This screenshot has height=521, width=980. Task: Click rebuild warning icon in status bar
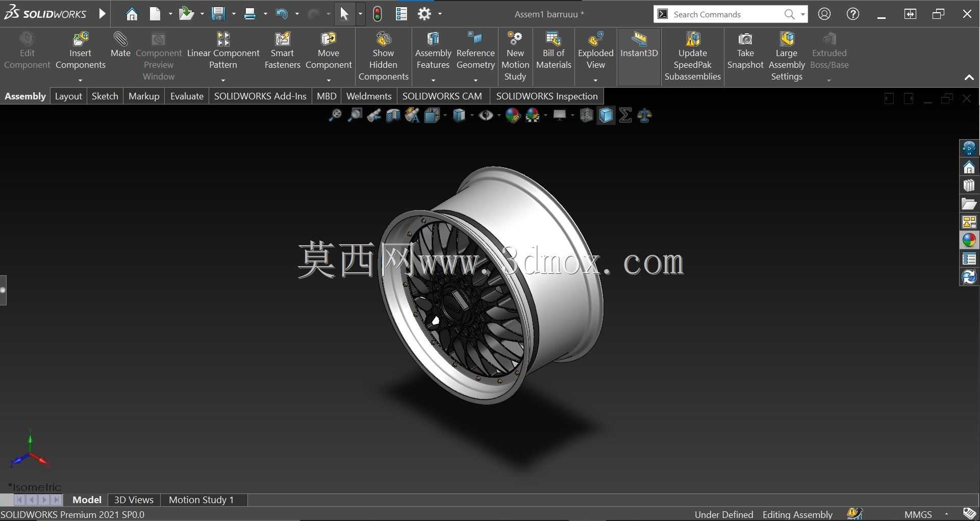(855, 513)
